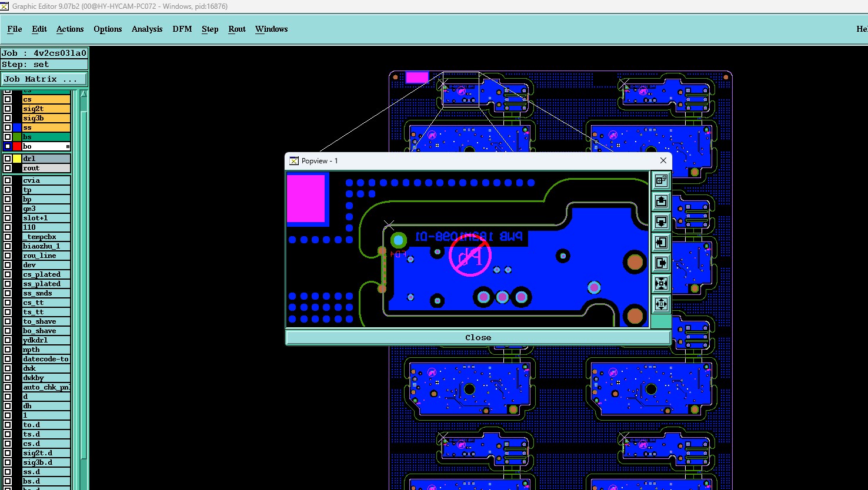Pan Popview left with the left-arrow icon
The width and height of the screenshot is (868, 490).
coord(661,242)
